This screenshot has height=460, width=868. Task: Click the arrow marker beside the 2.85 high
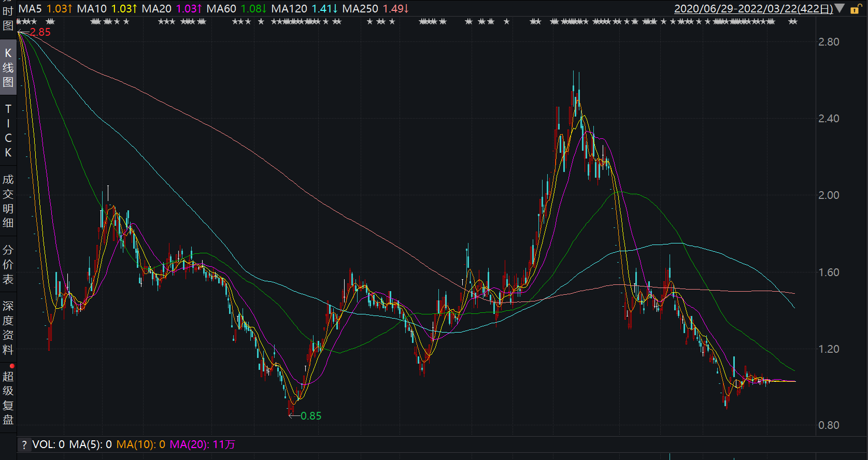(x=23, y=32)
